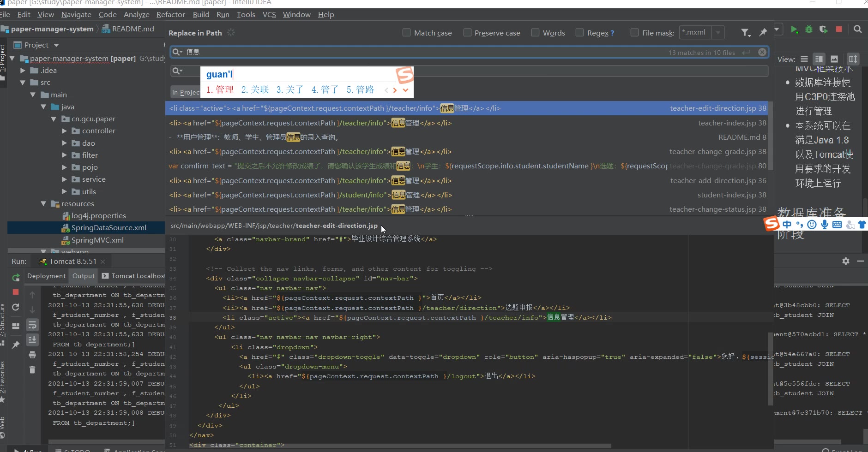Open the Run panel settings gear

(x=846, y=261)
